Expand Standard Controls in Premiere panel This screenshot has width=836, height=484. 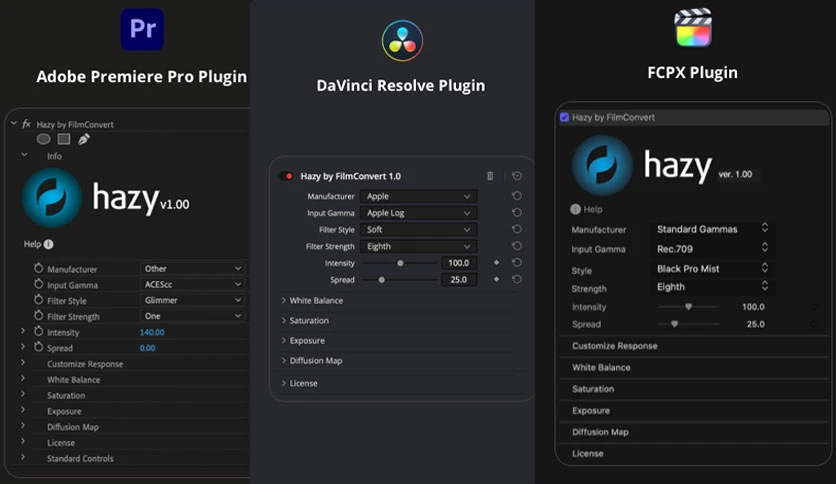(80, 459)
